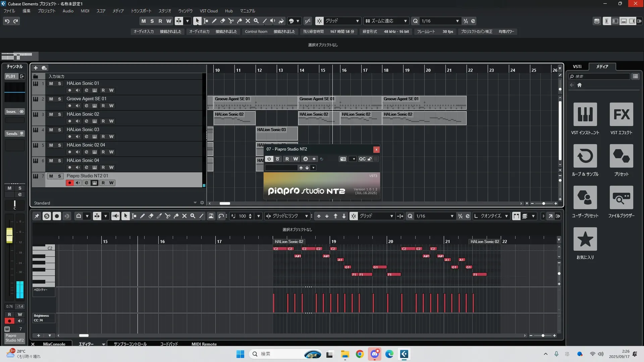This screenshot has height=362, width=644.
Task: Click the Add Track plus icon
Action: click(36, 68)
